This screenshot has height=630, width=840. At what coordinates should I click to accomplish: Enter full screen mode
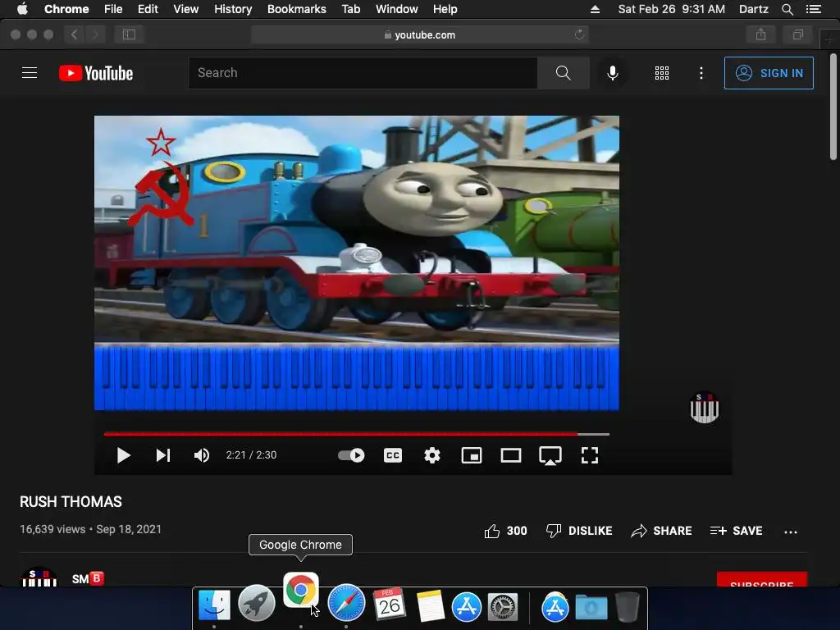[589, 455]
